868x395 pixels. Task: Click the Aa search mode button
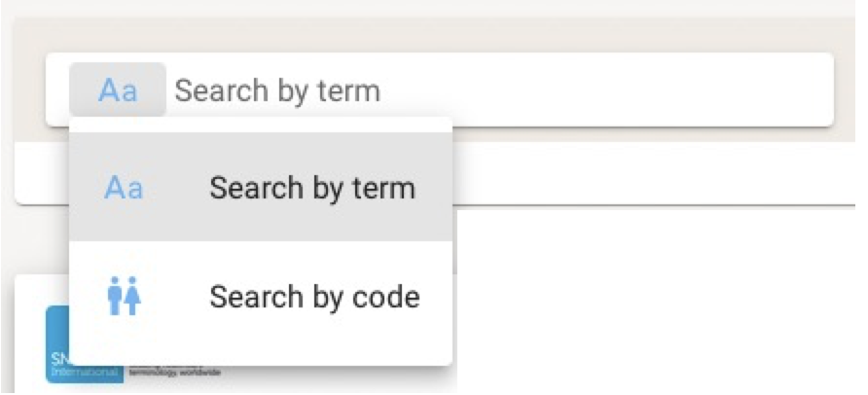[x=118, y=90]
